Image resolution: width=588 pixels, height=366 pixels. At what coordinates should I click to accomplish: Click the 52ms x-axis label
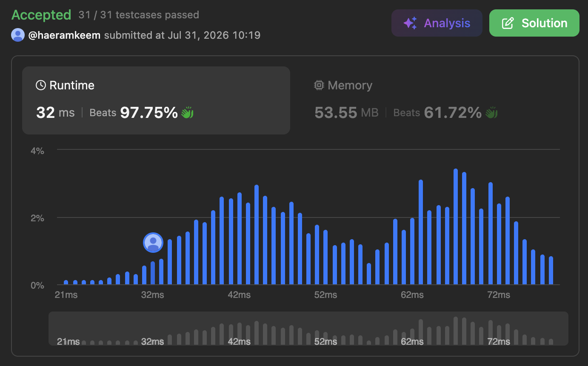pos(326,295)
